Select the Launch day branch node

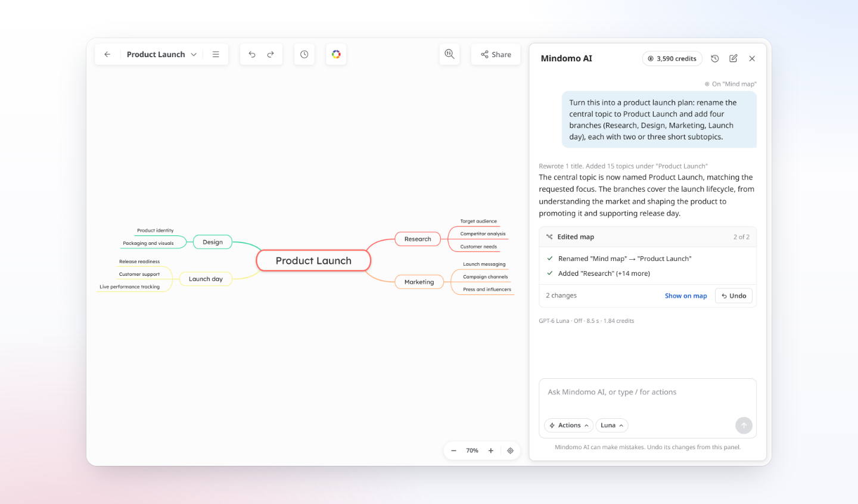[206, 279]
